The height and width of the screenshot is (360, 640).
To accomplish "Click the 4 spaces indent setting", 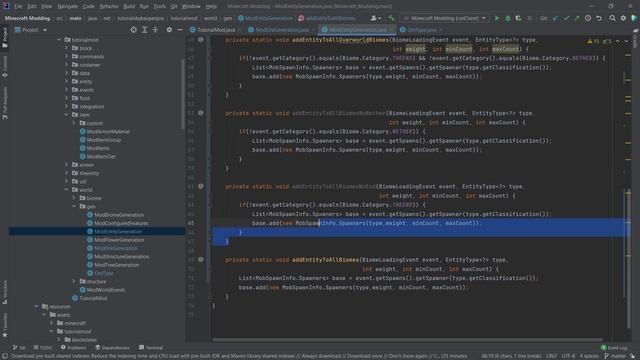I will [589, 356].
